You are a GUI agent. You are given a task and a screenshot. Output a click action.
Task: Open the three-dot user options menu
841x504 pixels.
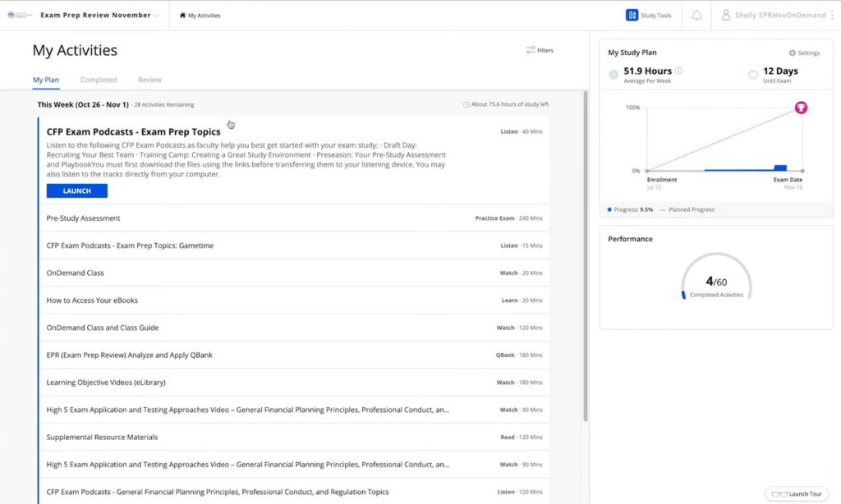833,15
